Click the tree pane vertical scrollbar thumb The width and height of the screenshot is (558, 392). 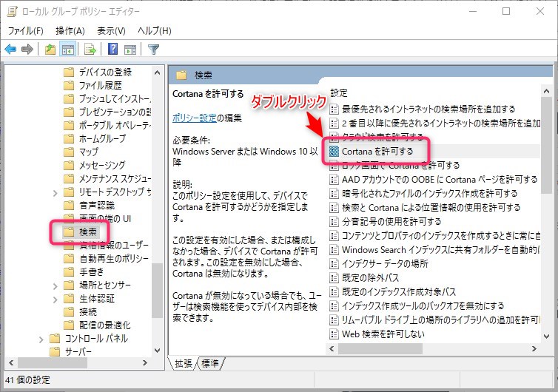pyautogui.click(x=158, y=290)
